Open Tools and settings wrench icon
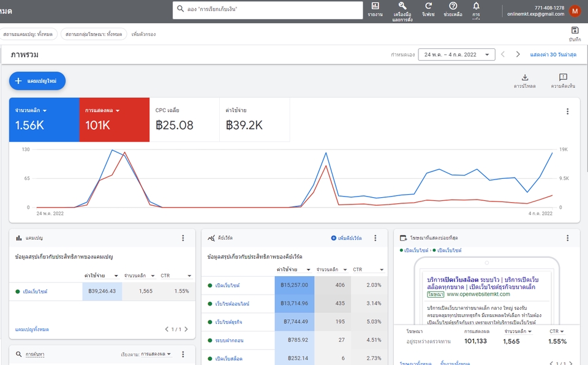Screen dimensions: 588x365 tap(402, 6)
